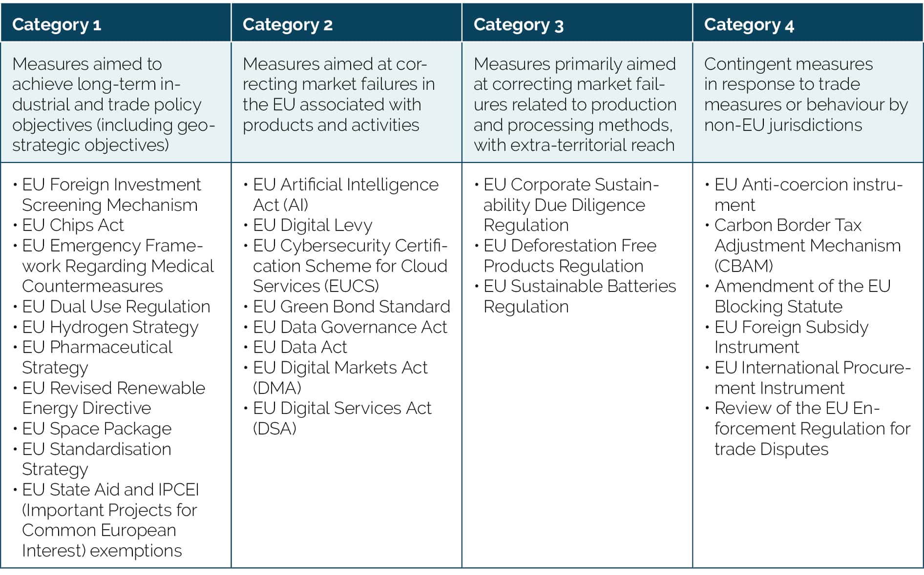Select the Category 3 column header
Viewport: 924px width, 575px height.
[x=518, y=24]
